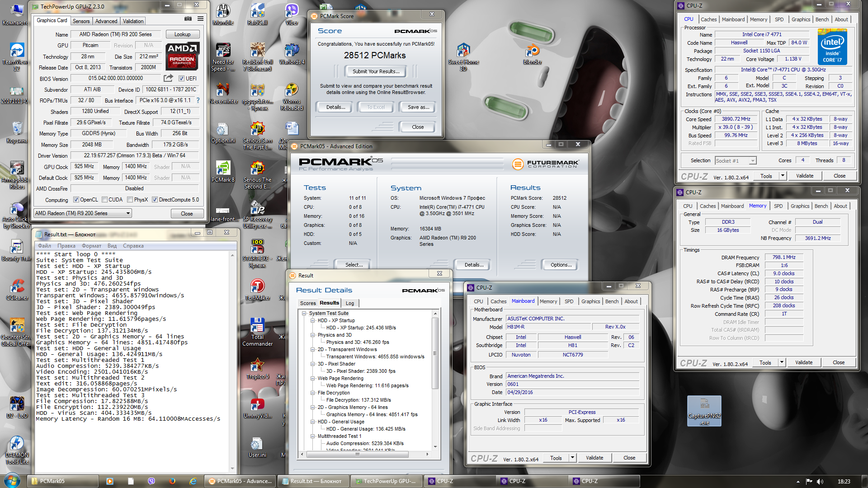The width and height of the screenshot is (868, 488).
Task: Open the PCMark 8 desktop icon
Action: [223, 171]
